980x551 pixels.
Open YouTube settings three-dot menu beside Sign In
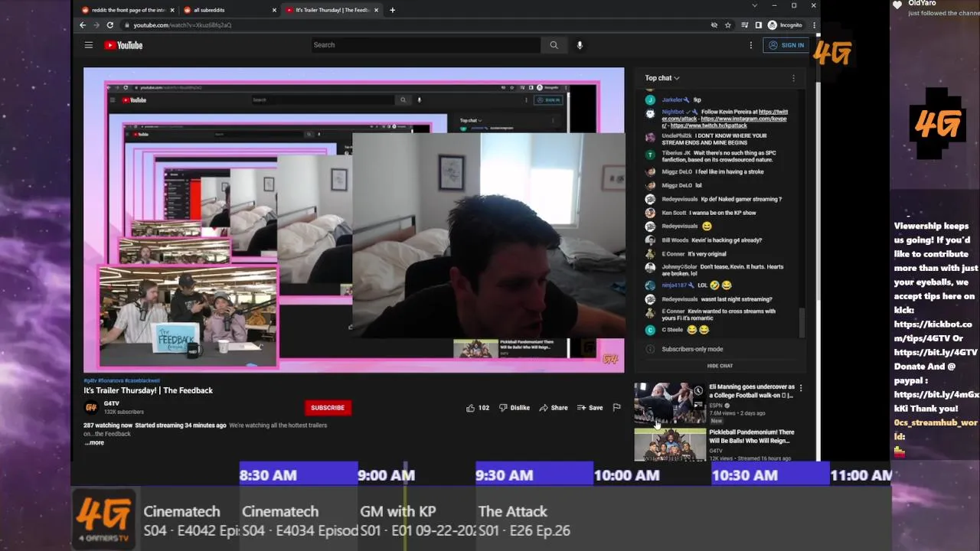tap(750, 45)
